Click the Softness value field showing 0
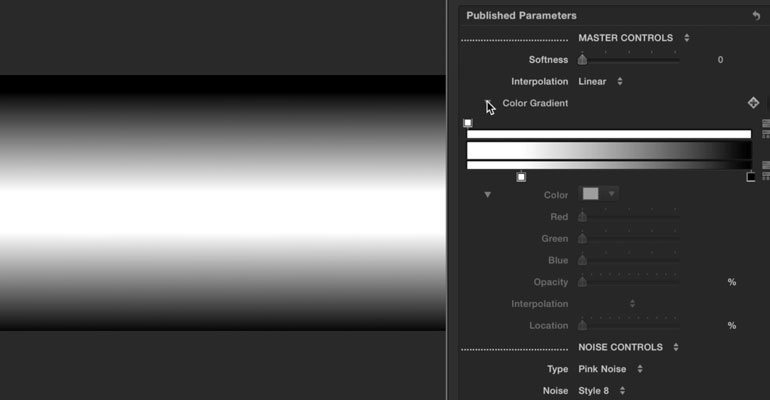This screenshot has height=400, width=770. pos(720,60)
